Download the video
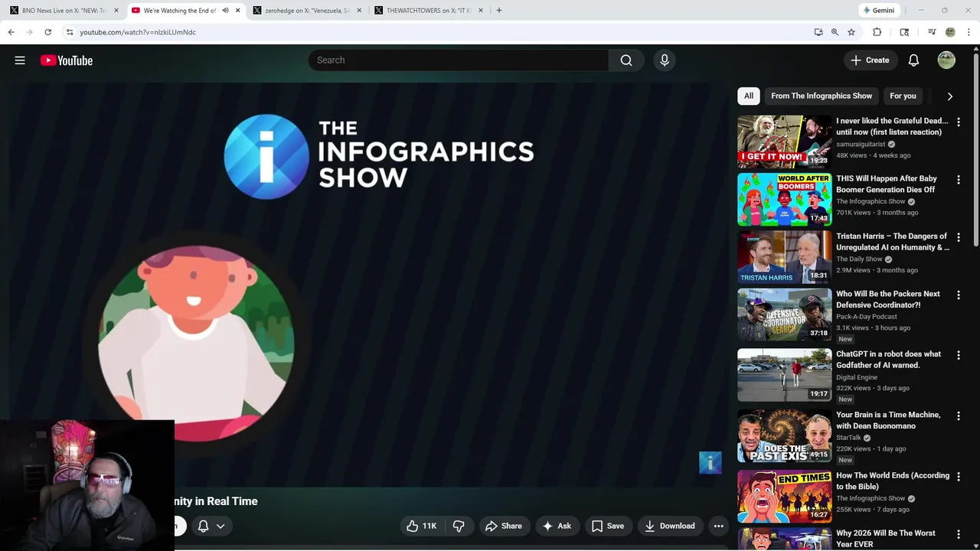Viewport: 980px width, 551px height. coord(670,526)
